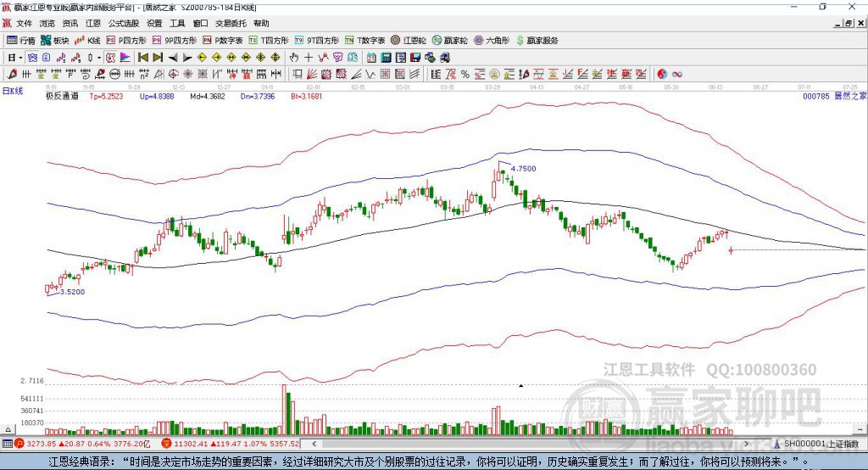The height and width of the screenshot is (470, 868).
Task: Open the P四方形 tool
Action: (x=126, y=41)
